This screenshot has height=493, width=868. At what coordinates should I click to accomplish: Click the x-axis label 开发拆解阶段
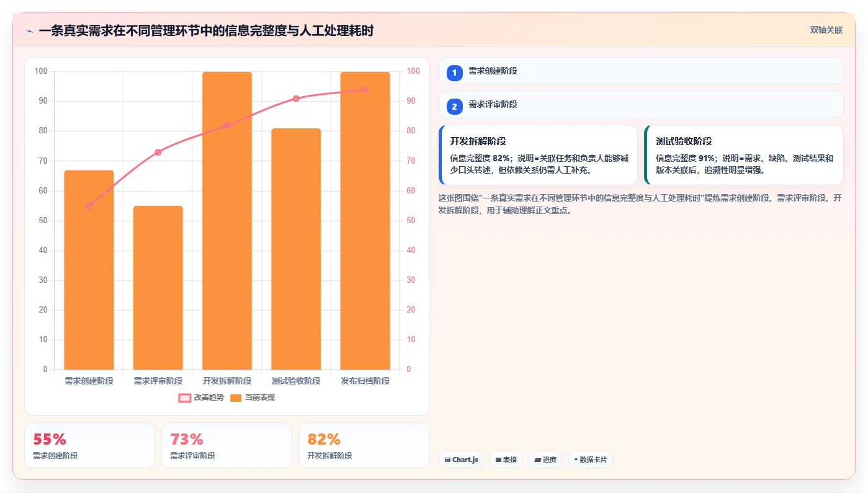(x=227, y=381)
